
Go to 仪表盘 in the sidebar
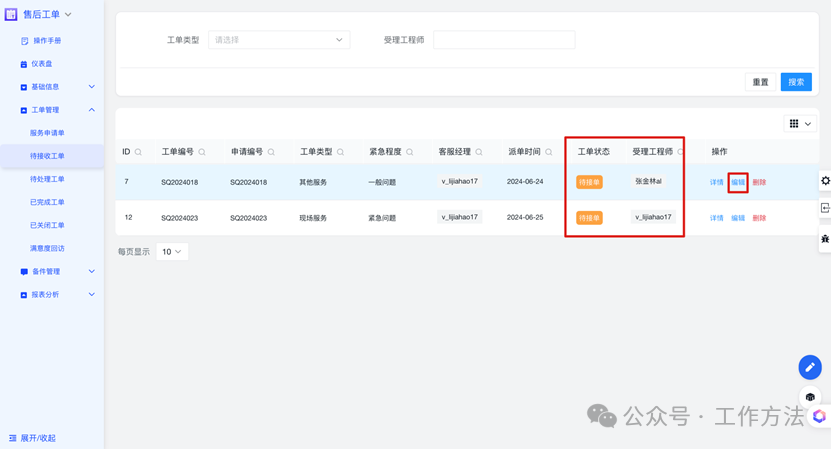[41, 64]
